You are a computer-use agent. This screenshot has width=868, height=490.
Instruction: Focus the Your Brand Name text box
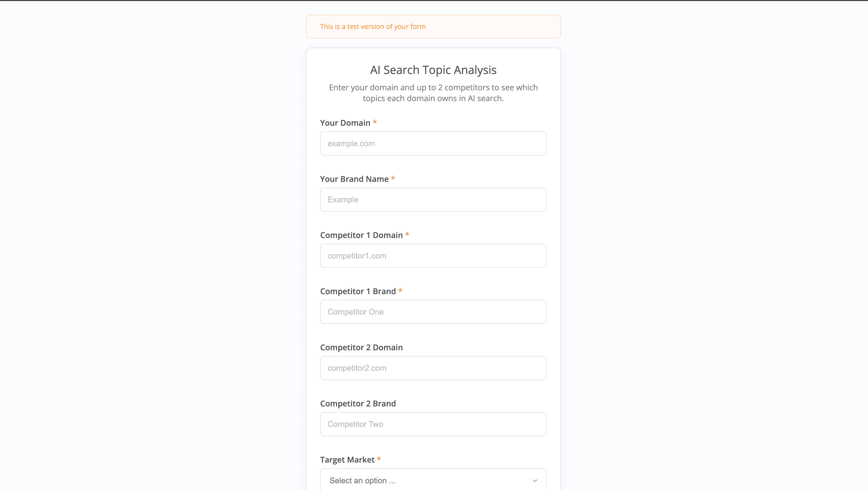[433, 199]
